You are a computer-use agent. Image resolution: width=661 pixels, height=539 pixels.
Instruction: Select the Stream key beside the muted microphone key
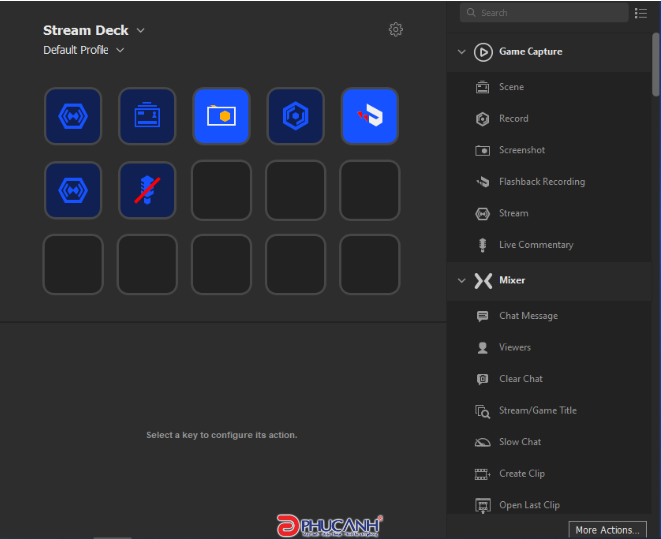click(x=73, y=190)
